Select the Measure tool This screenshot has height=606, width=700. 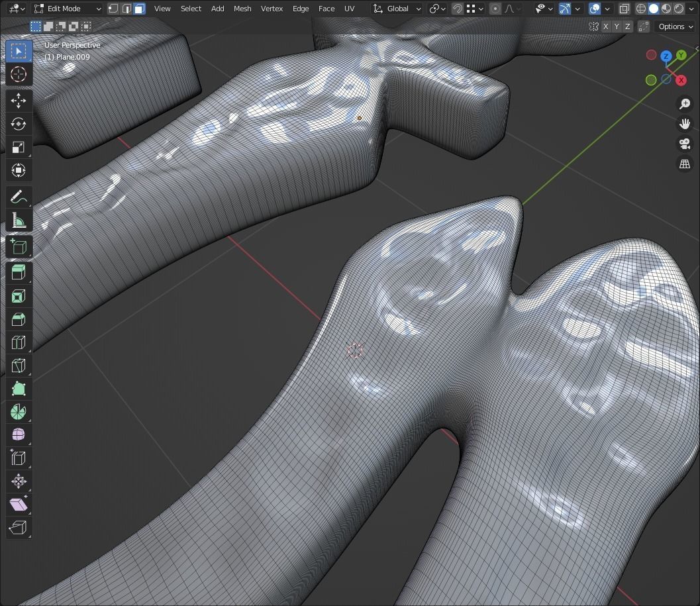coord(19,220)
